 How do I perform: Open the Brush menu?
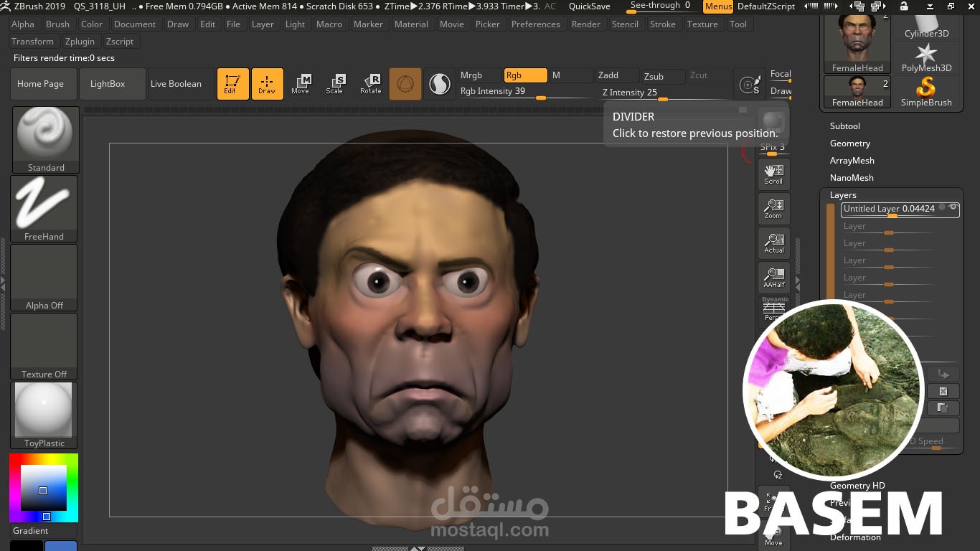pyautogui.click(x=57, y=24)
